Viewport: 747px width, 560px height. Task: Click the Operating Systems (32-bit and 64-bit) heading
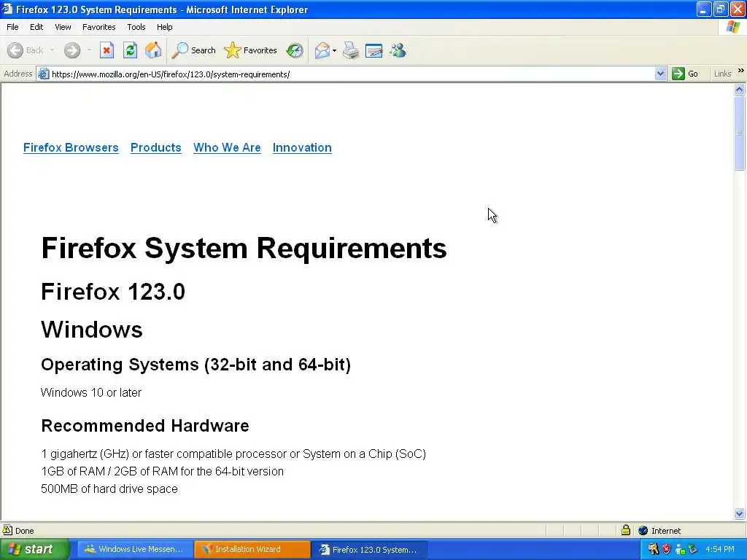click(196, 365)
